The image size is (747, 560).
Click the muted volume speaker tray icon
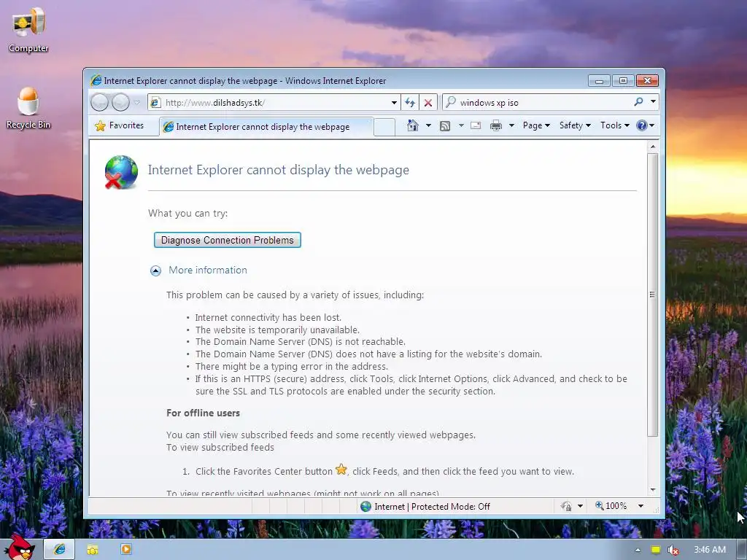(673, 550)
